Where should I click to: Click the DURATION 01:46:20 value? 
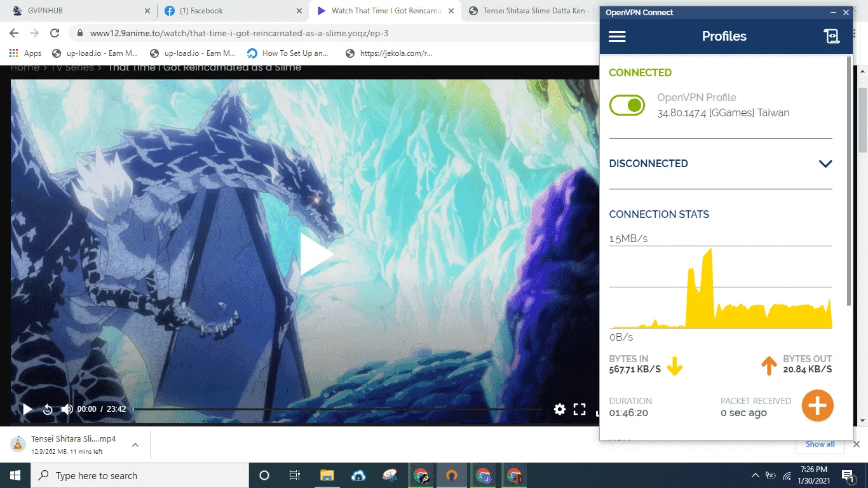pyautogui.click(x=628, y=413)
